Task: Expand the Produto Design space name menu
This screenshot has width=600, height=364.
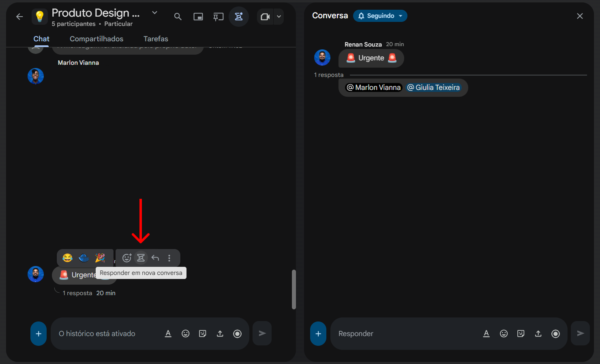Action: [x=154, y=13]
